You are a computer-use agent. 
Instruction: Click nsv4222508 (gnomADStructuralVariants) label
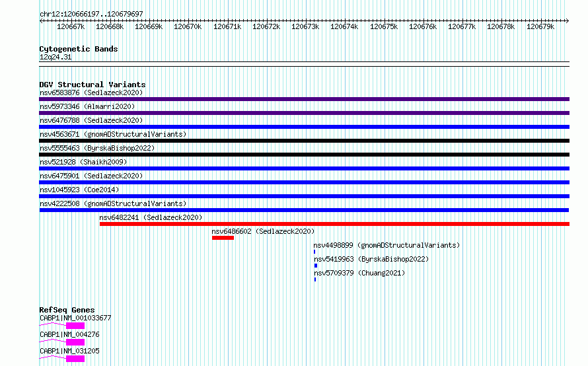pos(113,203)
